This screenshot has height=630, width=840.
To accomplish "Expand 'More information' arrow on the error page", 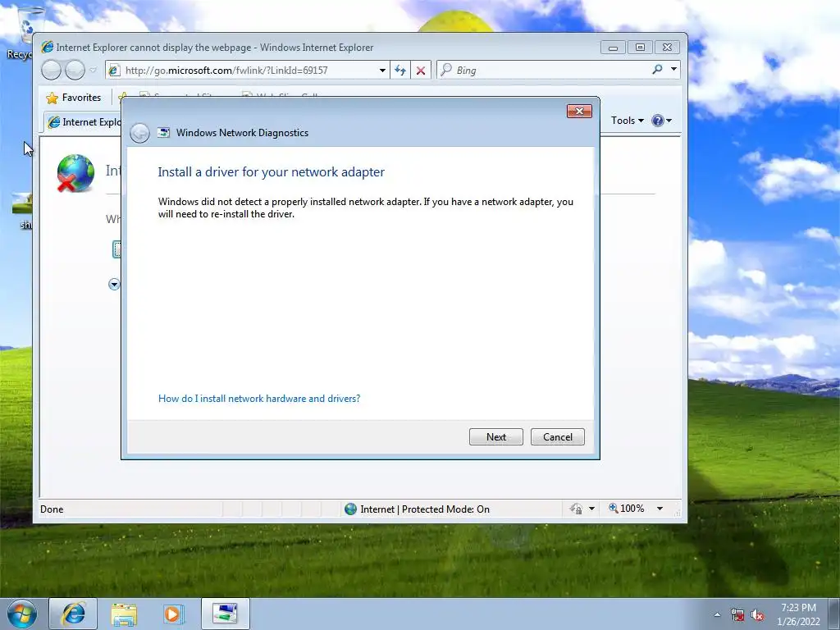I will click(113, 284).
